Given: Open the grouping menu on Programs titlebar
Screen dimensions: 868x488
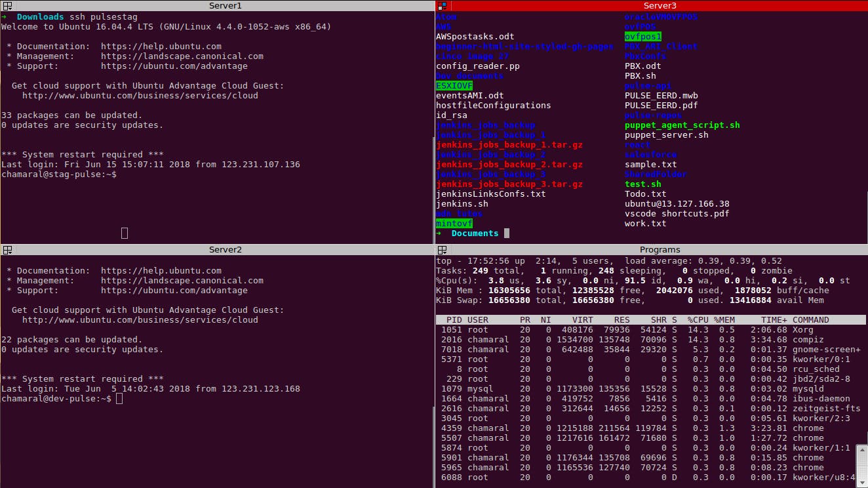Looking at the screenshot, I should click(442, 249).
